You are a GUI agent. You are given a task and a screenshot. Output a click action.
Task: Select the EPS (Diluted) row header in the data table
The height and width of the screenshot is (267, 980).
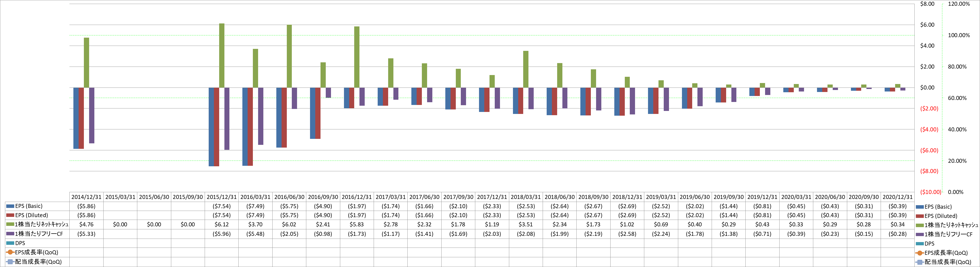[x=37, y=215]
